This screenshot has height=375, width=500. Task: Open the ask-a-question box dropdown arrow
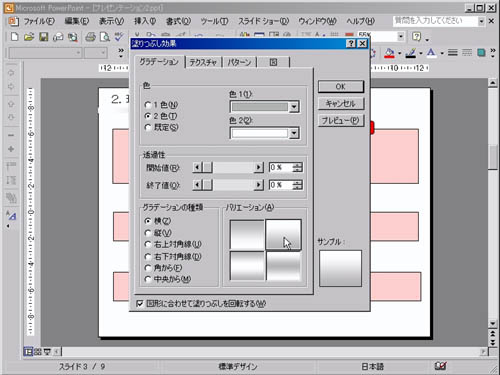(481, 21)
